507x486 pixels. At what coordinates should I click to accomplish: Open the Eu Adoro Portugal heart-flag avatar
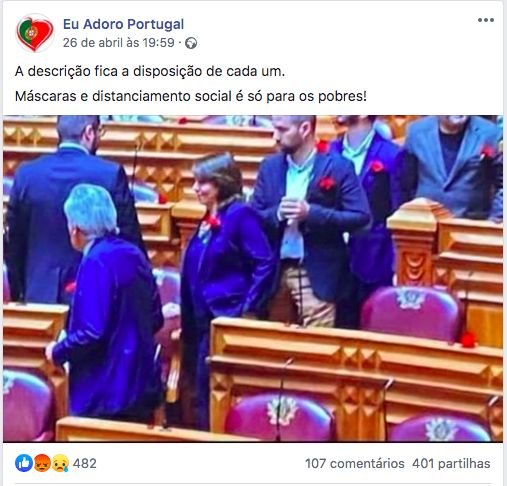point(35,33)
